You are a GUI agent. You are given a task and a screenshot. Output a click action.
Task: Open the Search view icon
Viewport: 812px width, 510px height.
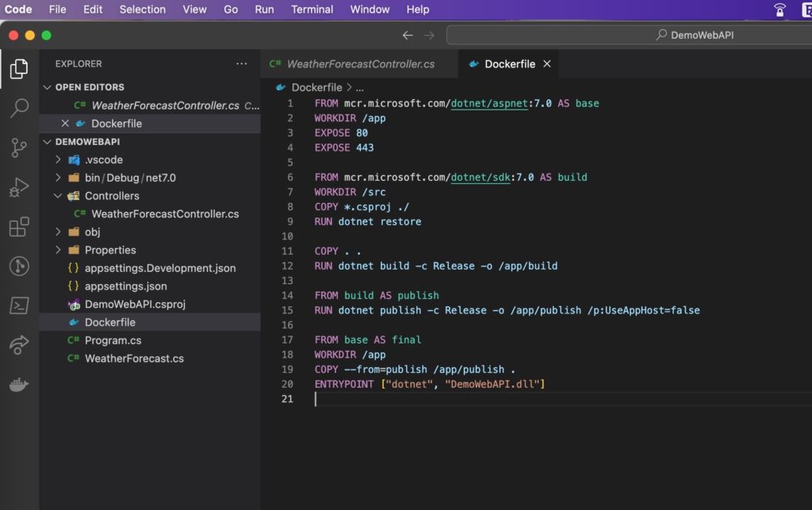pyautogui.click(x=19, y=108)
